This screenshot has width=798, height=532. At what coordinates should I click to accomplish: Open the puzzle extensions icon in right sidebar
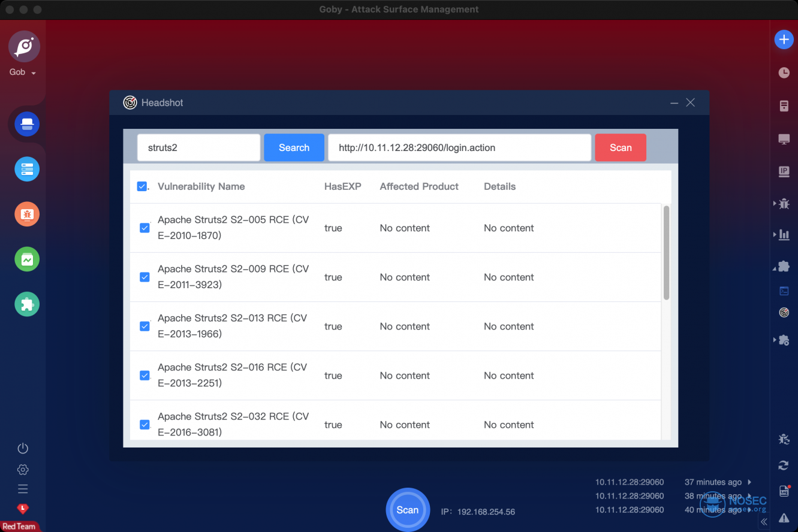coord(784,266)
